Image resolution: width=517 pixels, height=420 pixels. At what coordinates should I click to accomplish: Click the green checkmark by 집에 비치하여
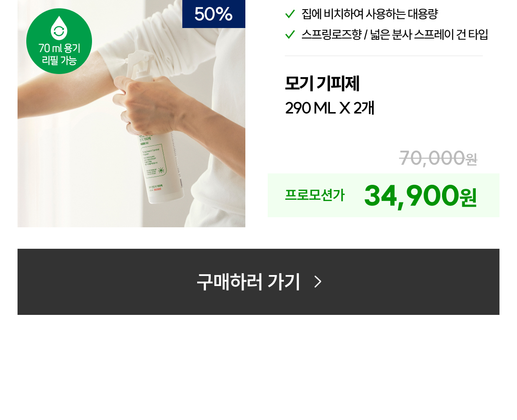290,14
